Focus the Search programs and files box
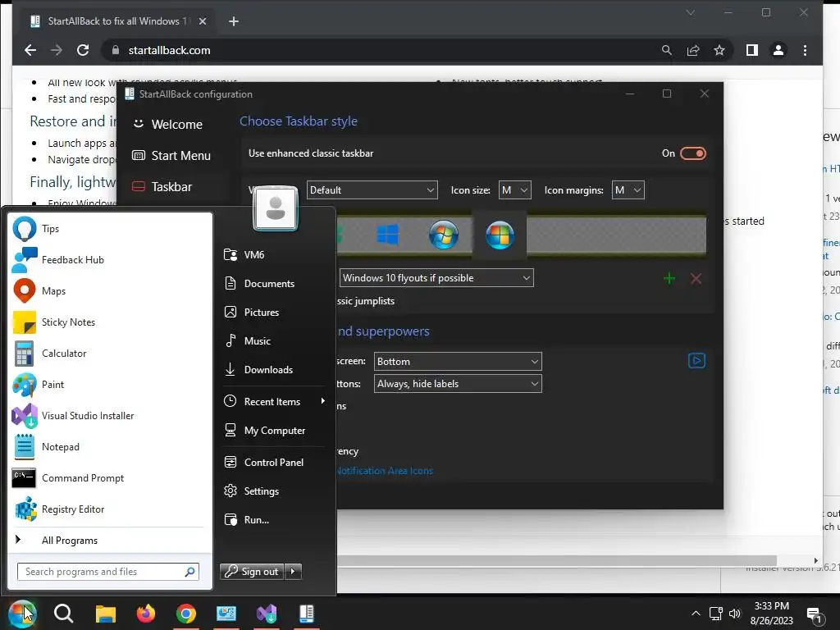This screenshot has width=840, height=630. pos(108,572)
